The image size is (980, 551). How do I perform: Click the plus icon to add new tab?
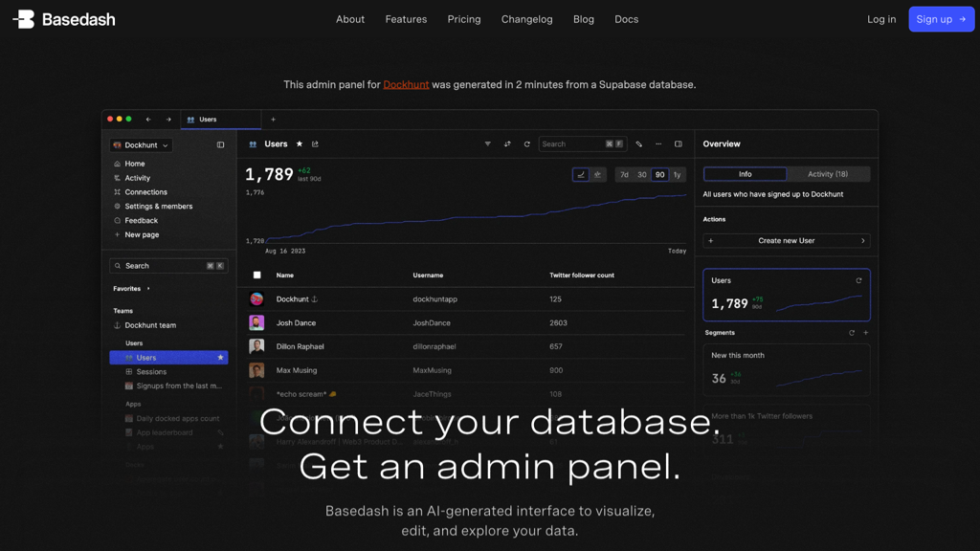[273, 120]
